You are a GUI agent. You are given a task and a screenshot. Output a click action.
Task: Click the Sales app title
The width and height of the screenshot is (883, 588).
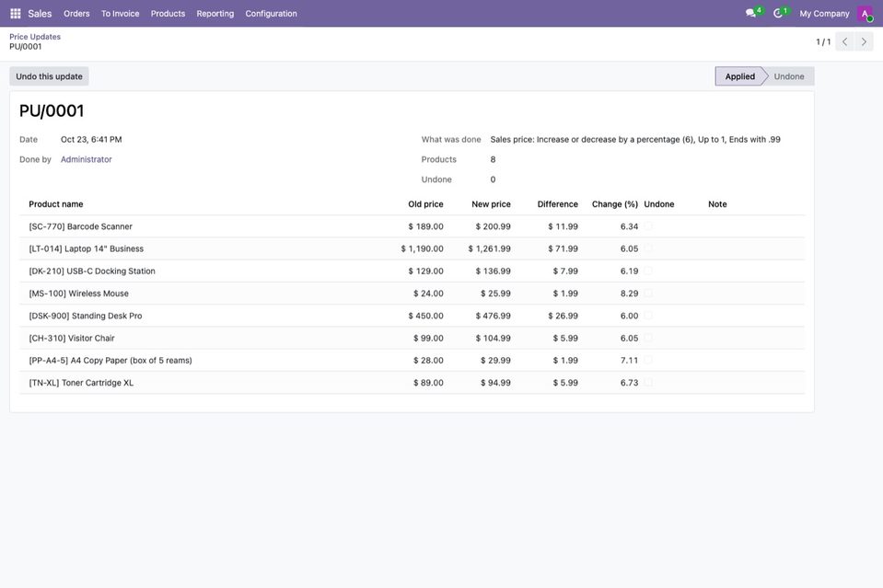tap(40, 14)
